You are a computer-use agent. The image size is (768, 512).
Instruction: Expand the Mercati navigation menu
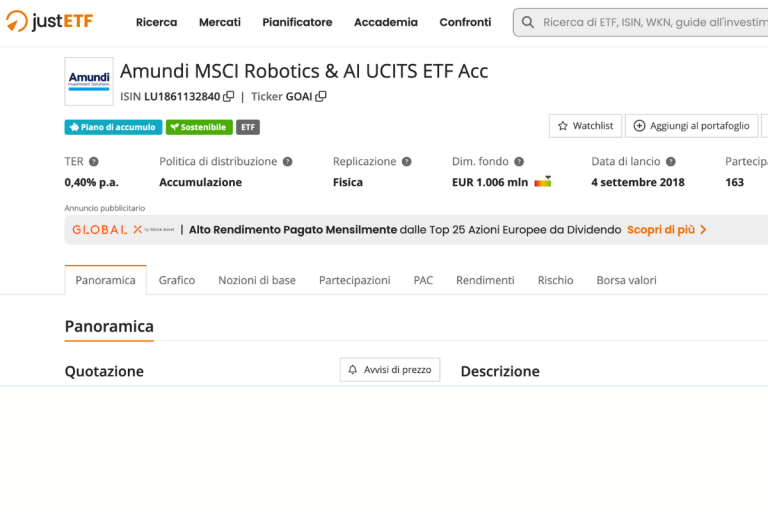[x=219, y=22]
